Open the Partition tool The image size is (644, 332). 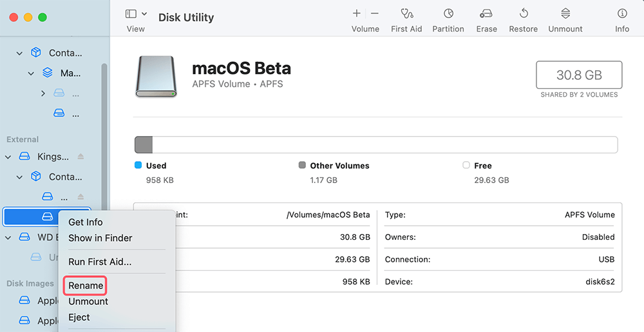(448, 14)
